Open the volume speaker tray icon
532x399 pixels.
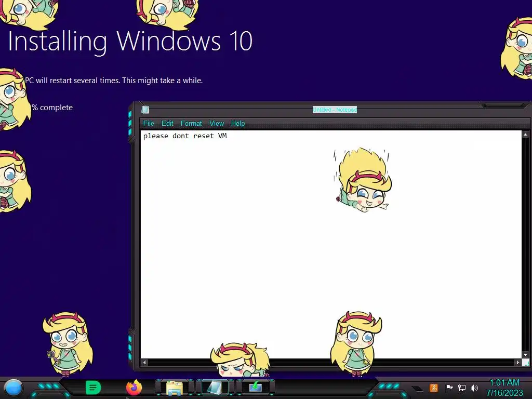pos(474,388)
